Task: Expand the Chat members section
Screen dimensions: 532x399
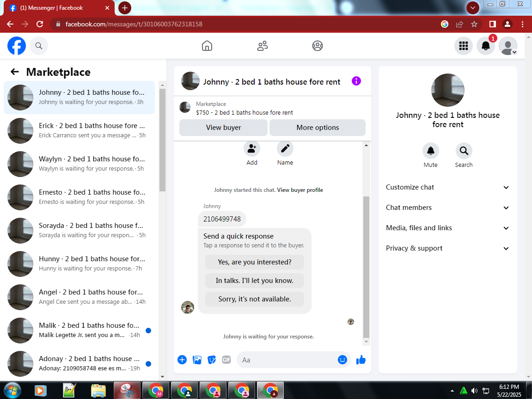Action: pos(448,208)
